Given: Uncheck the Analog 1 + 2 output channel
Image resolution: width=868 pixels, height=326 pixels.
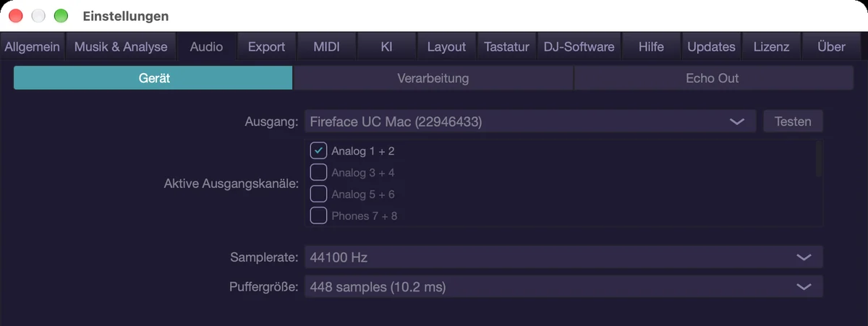Looking at the screenshot, I should (318, 150).
